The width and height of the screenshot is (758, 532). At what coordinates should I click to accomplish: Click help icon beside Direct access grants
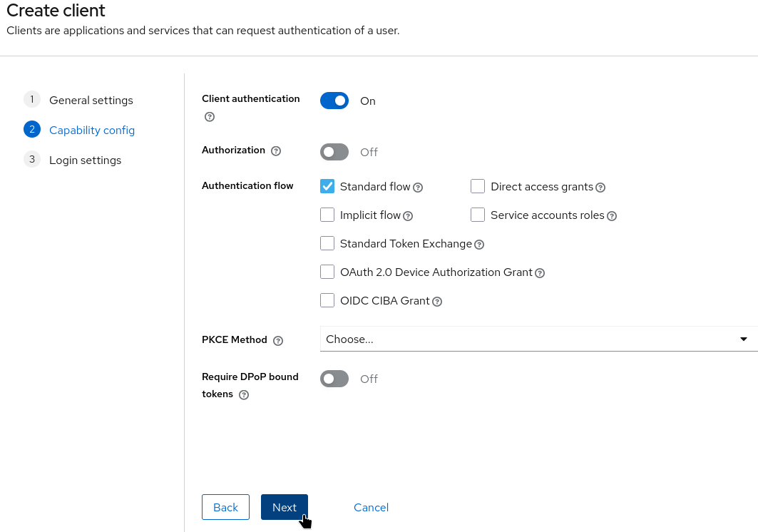[x=600, y=188]
